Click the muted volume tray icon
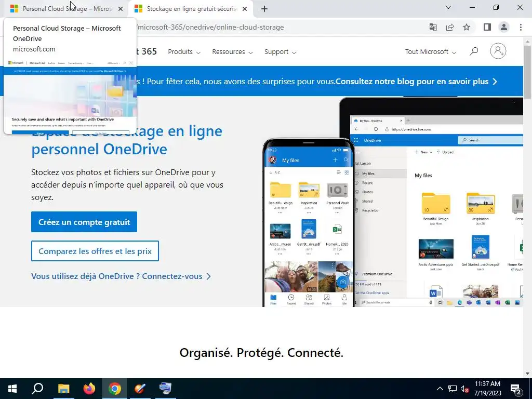The width and height of the screenshot is (532, 399). 465,389
